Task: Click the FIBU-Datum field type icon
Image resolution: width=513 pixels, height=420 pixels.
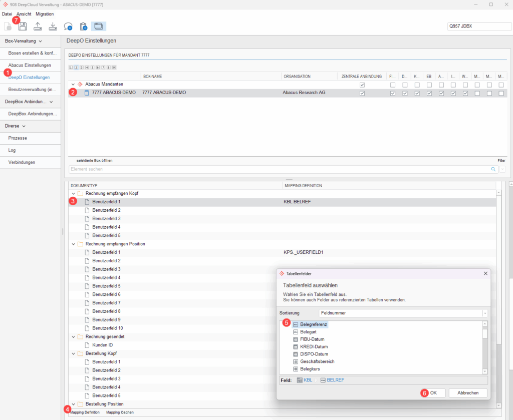Action: tap(296, 339)
